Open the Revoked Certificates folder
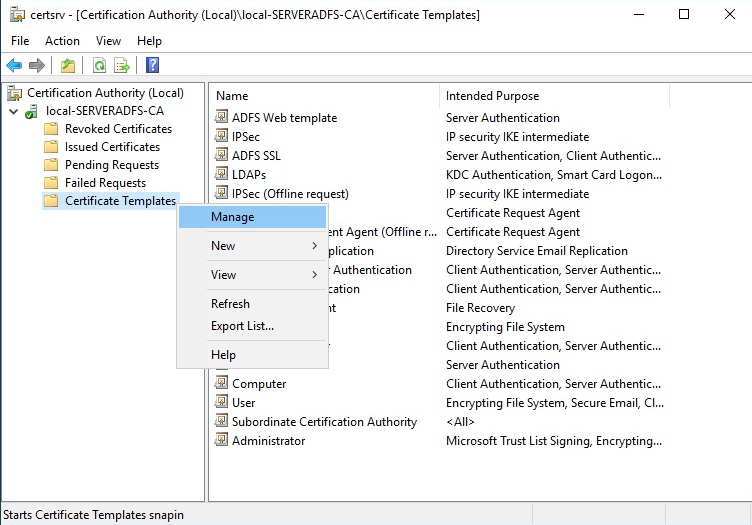Image resolution: width=752 pixels, height=525 pixels. [x=118, y=129]
